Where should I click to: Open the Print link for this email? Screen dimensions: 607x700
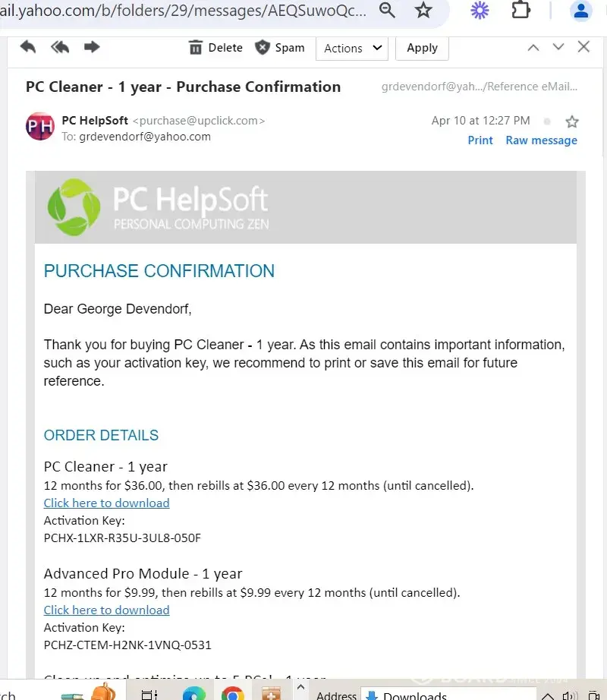(x=480, y=140)
